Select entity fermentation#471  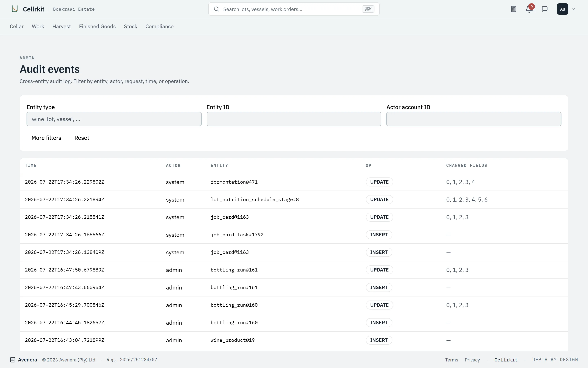(x=234, y=182)
